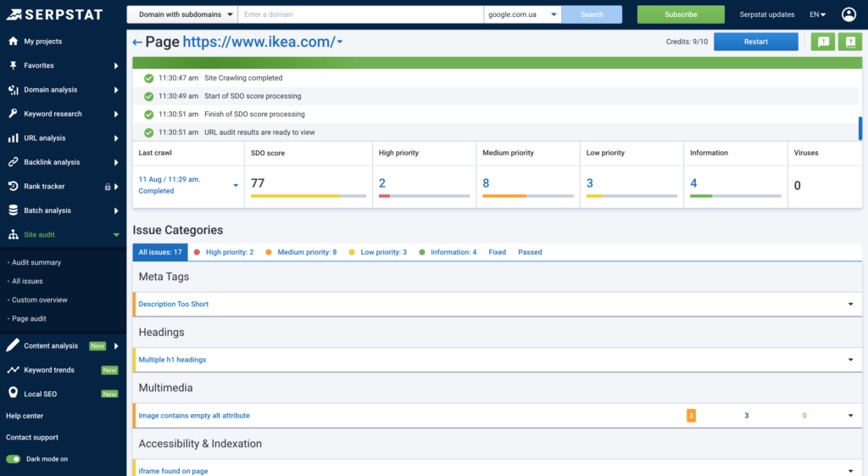Select the Medium priority: 8 tab
Screen dimensions: 868x476
[x=301, y=252]
